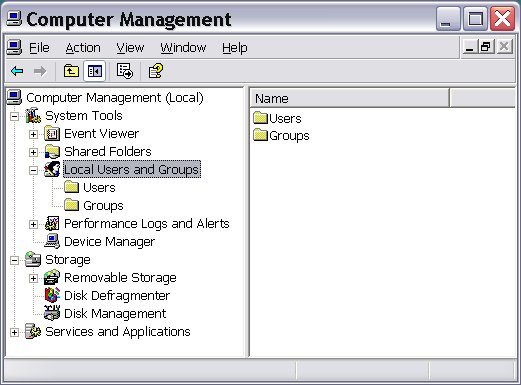The width and height of the screenshot is (521, 385).
Task: Maximize the Computer Management window
Action: click(x=475, y=19)
